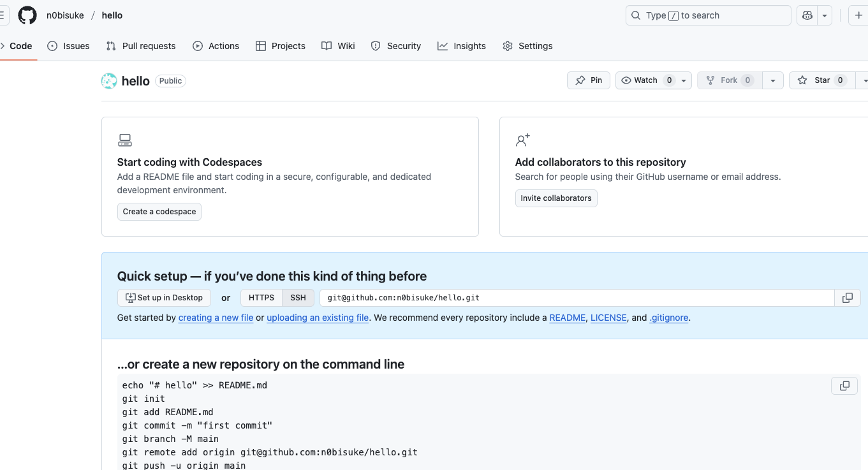This screenshot has width=868, height=470.
Task: Select the HTTPS protocol option
Action: click(x=261, y=298)
